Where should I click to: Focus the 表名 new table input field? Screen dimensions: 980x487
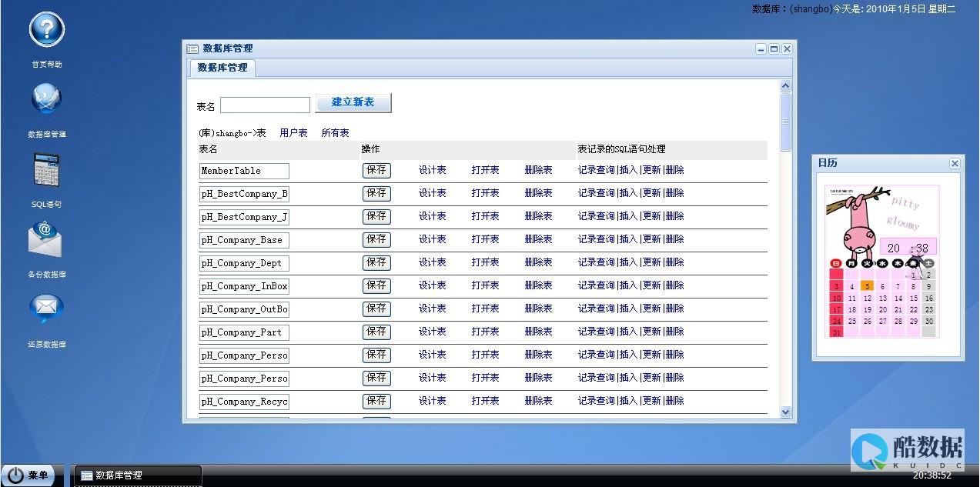265,105
